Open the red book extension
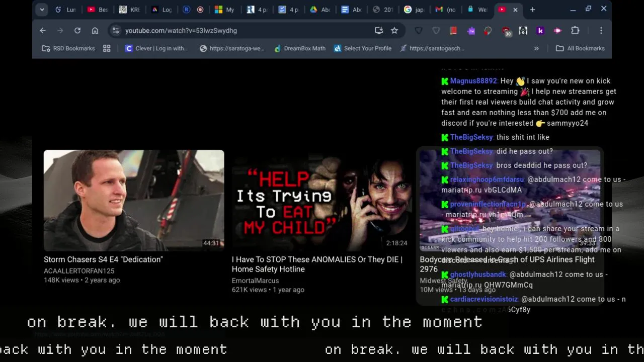644x362 pixels. coord(453,31)
